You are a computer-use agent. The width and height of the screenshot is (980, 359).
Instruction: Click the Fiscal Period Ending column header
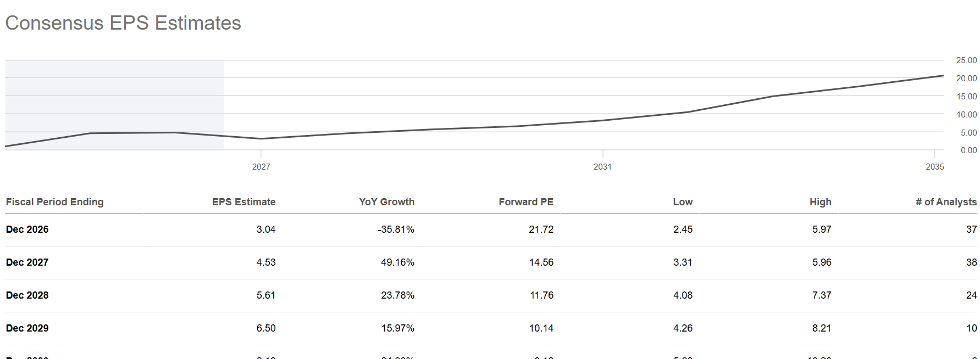click(x=54, y=202)
